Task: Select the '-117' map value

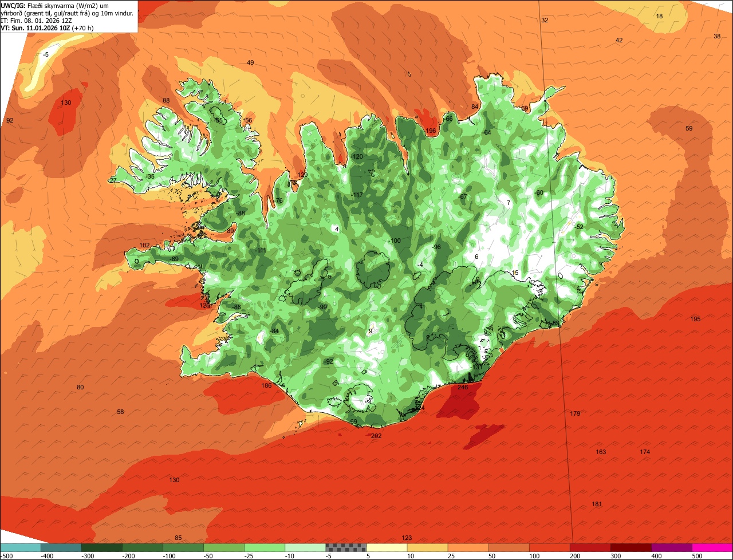Action: click(357, 195)
